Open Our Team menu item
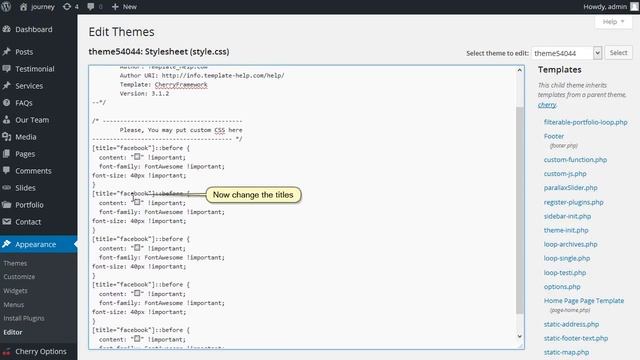640x360 pixels. tap(32, 120)
